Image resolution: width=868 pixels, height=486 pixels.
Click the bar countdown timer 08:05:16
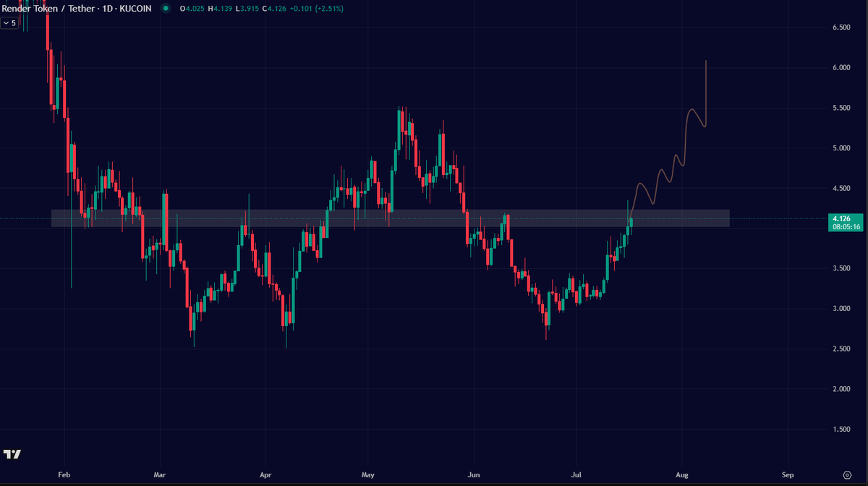click(847, 227)
